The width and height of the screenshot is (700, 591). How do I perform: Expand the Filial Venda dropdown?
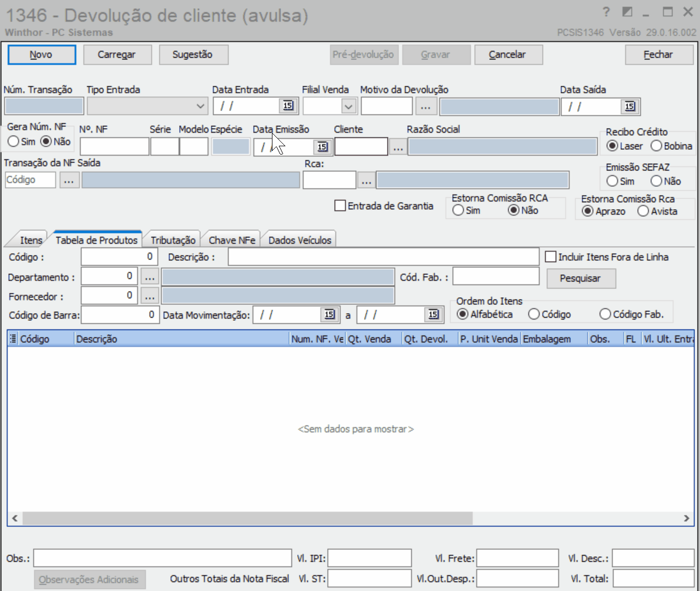pyautogui.click(x=348, y=106)
